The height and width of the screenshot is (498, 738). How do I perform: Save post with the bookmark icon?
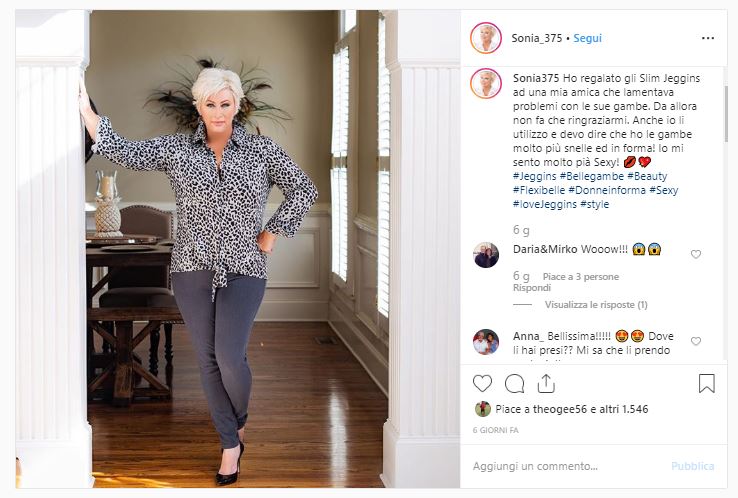click(706, 384)
